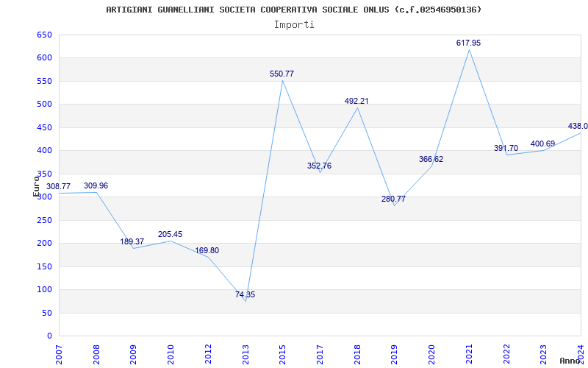Click the 2018 x-axis year label
This screenshot has height=368, width=588.
357,355
